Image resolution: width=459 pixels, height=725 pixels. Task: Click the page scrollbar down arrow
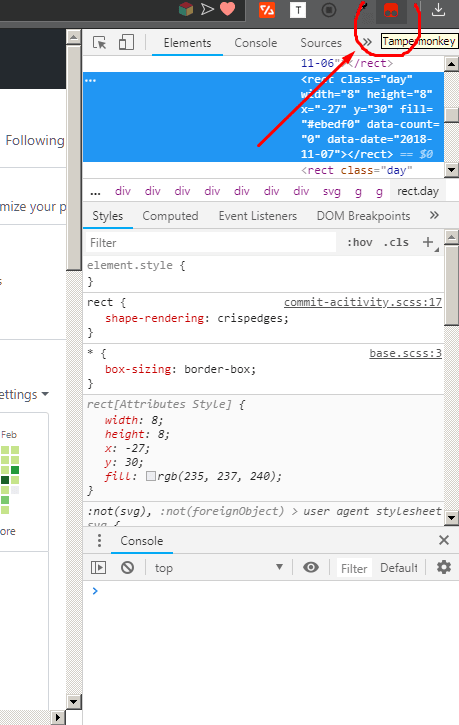tap(73, 701)
